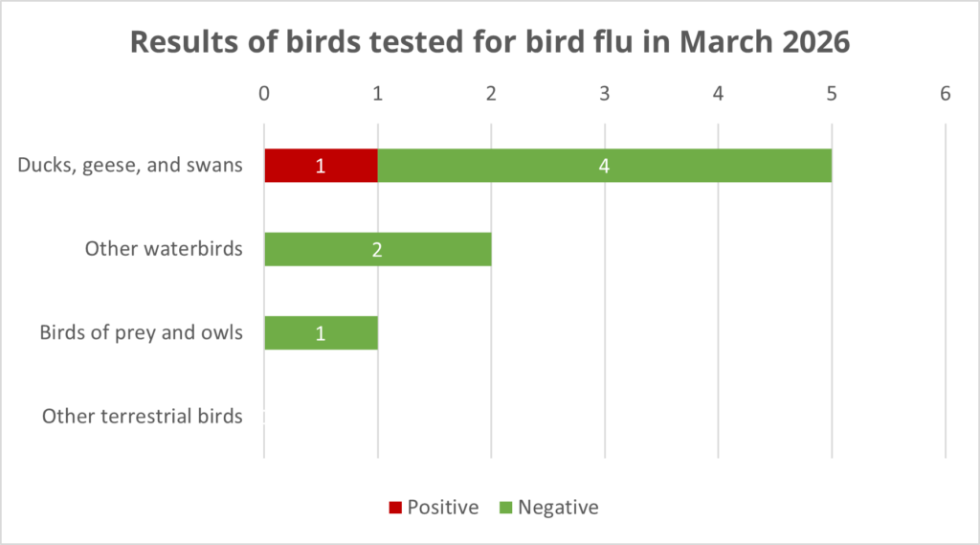Click the axis tick label 6
Image resolution: width=980 pixels, height=545 pixels.
coord(946,94)
